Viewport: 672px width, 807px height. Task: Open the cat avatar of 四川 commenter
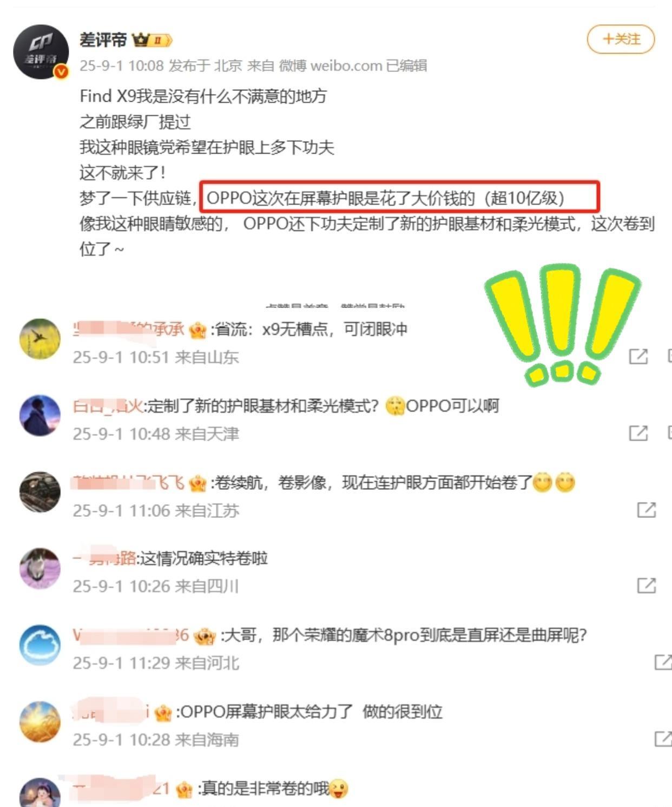tap(40, 568)
